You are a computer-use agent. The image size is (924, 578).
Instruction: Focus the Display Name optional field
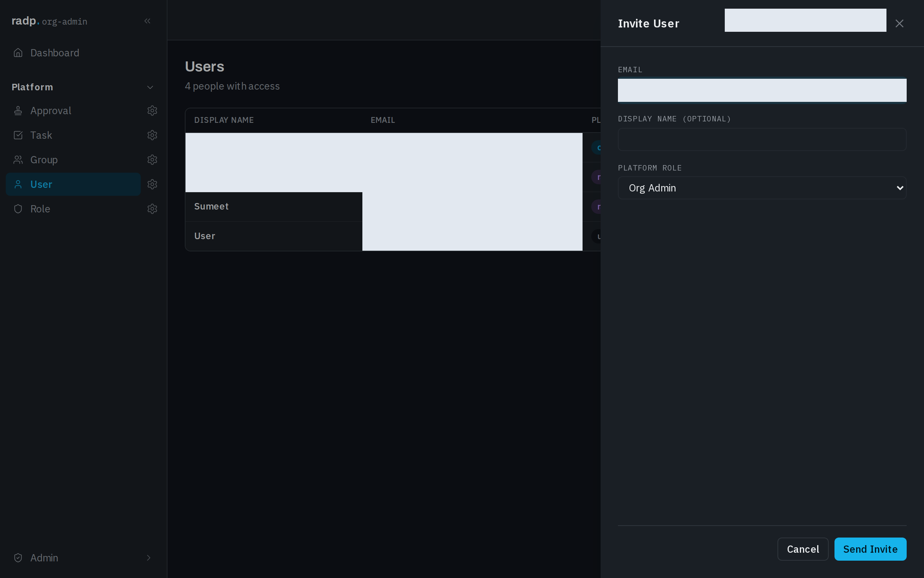[762, 139]
